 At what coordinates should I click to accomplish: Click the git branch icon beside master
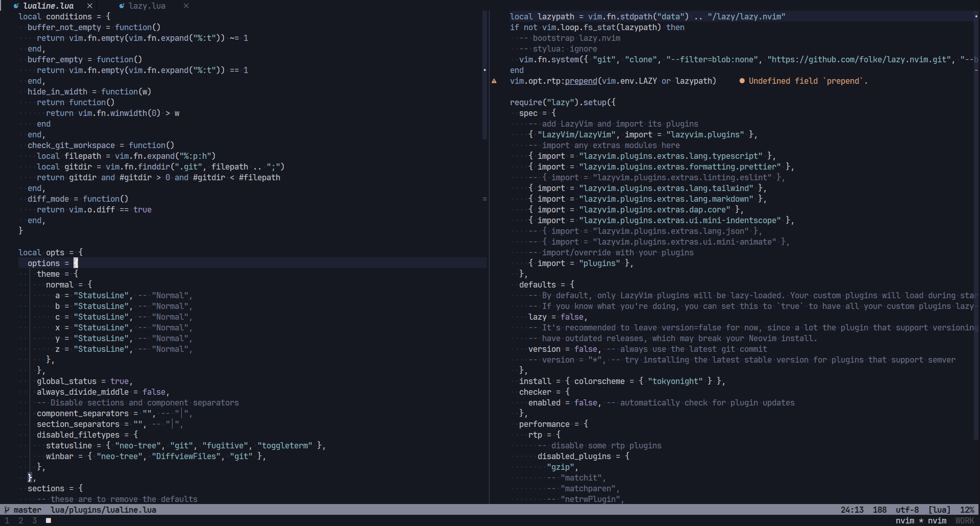(7, 510)
